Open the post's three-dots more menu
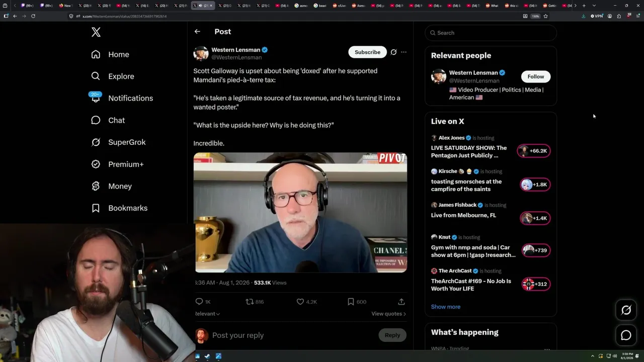The height and width of the screenshot is (362, 644). click(x=404, y=52)
